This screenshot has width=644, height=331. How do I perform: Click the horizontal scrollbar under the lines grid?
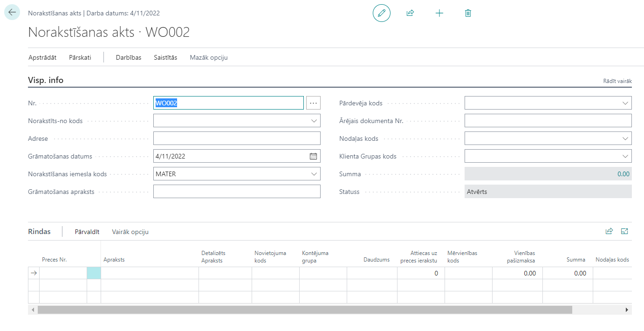tap(305, 310)
